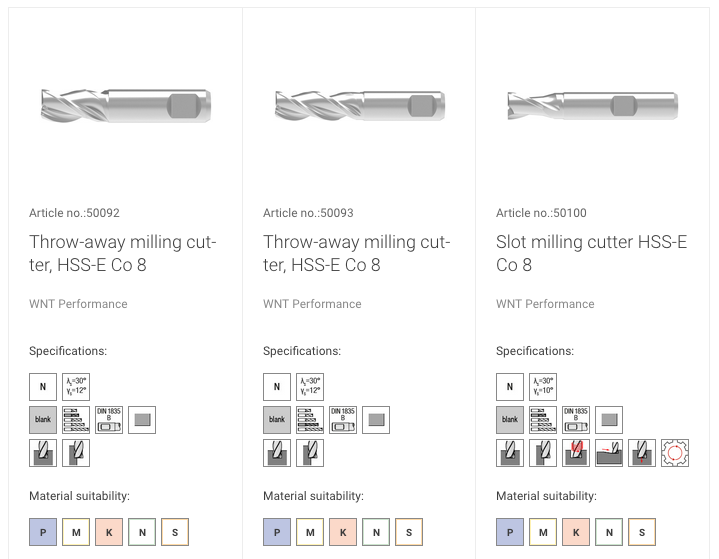The height and width of the screenshot is (559, 719).
Task: Click the blue 'P' material swatch for article 50092
Action: pos(43,532)
